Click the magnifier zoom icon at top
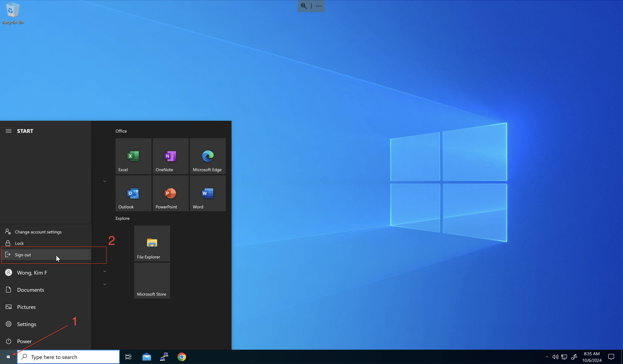The height and width of the screenshot is (364, 623). click(x=304, y=6)
